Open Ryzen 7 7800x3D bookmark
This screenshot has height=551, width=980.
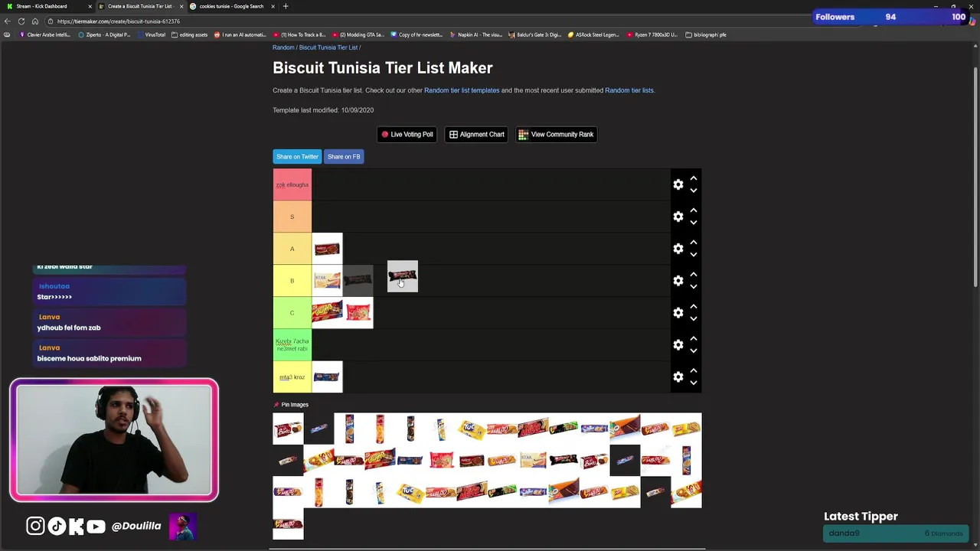pyautogui.click(x=652, y=34)
